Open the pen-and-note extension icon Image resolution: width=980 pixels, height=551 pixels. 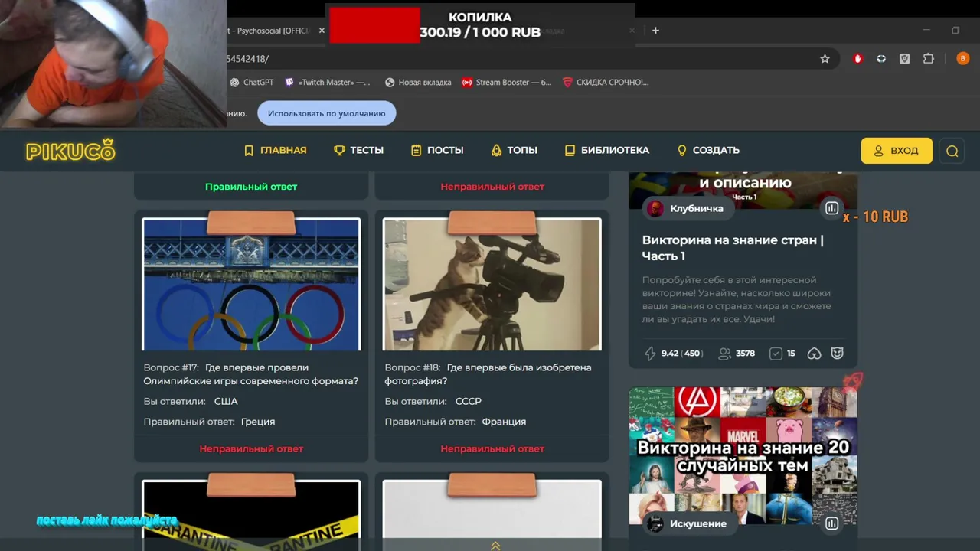tap(905, 59)
